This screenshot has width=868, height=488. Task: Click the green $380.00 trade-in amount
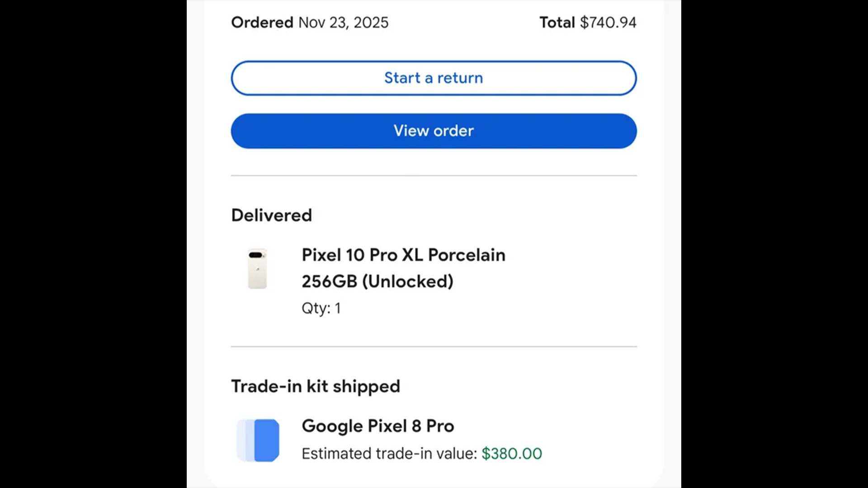tap(511, 454)
